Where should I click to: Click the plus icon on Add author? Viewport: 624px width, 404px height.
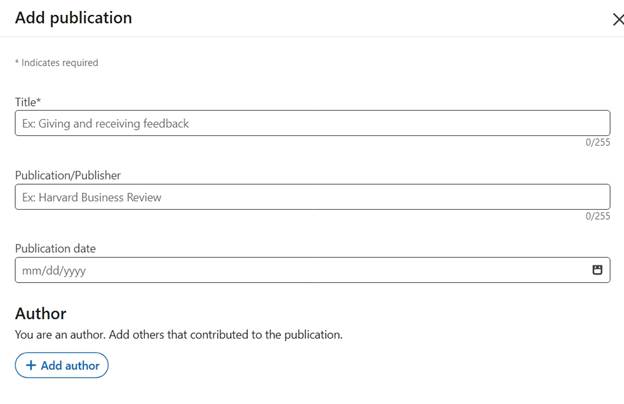(31, 365)
